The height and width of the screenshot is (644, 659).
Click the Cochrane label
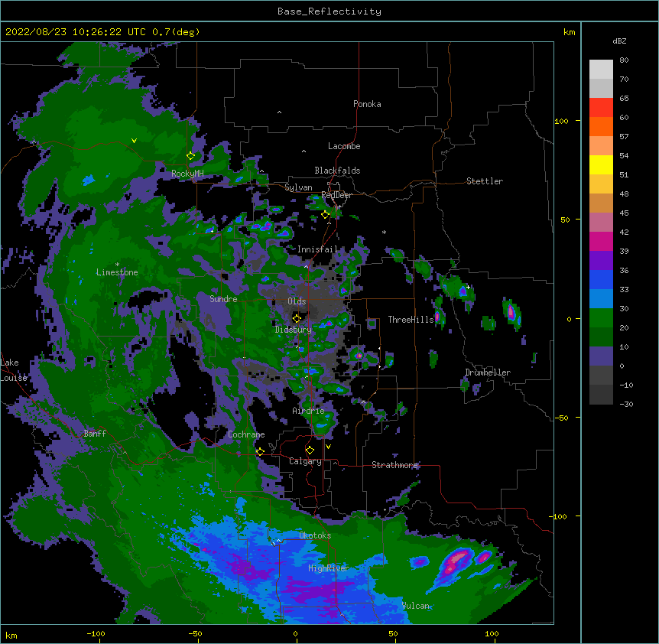(x=246, y=434)
